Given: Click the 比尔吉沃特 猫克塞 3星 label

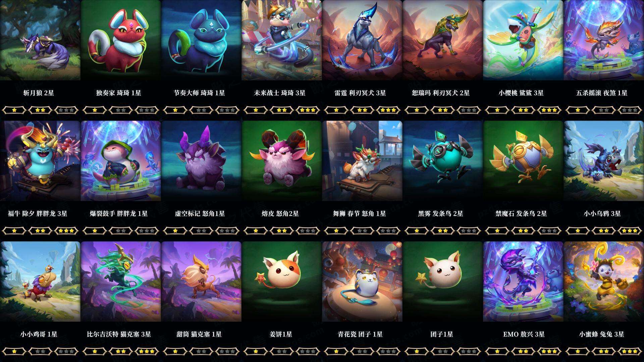Looking at the screenshot, I should 119,334.
